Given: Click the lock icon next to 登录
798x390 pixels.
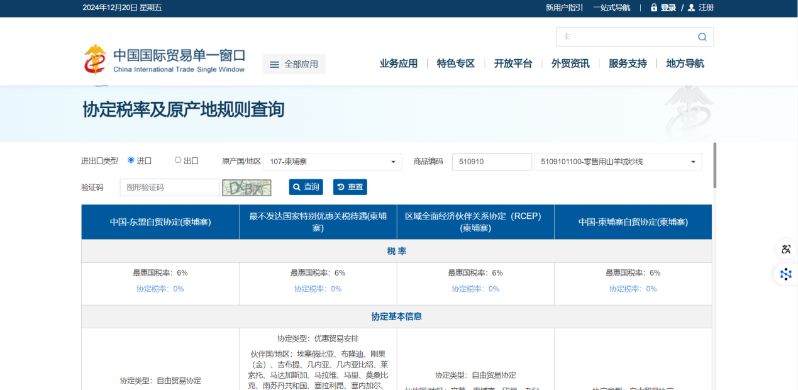Looking at the screenshot, I should [654, 8].
